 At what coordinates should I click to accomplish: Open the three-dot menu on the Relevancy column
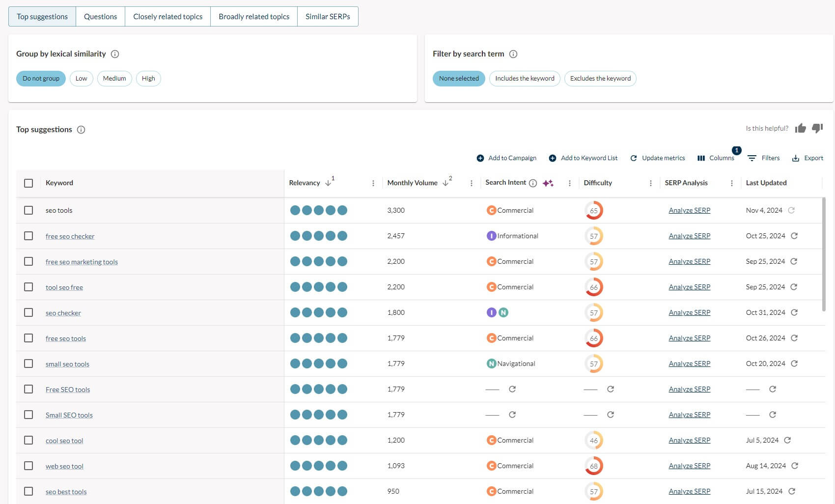pyautogui.click(x=373, y=183)
